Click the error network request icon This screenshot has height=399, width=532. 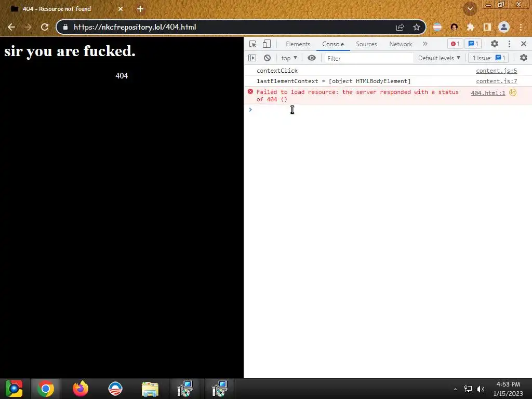point(513,92)
